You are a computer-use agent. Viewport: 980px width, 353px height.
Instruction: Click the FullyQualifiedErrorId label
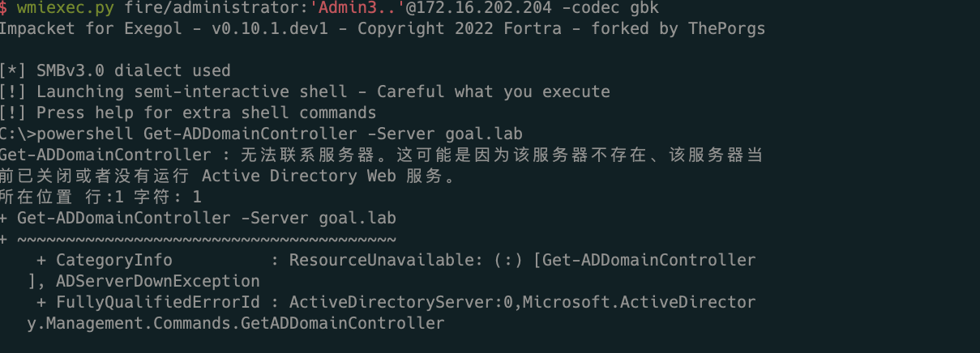pos(157,302)
